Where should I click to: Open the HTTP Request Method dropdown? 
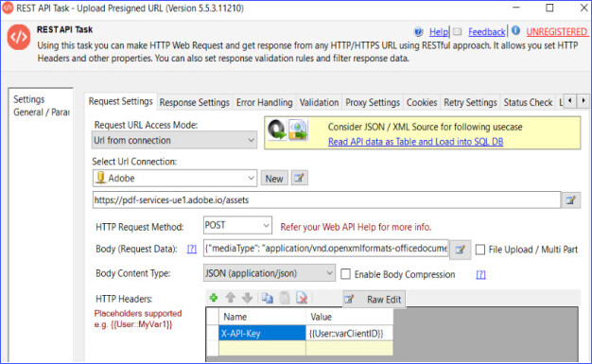(x=237, y=225)
